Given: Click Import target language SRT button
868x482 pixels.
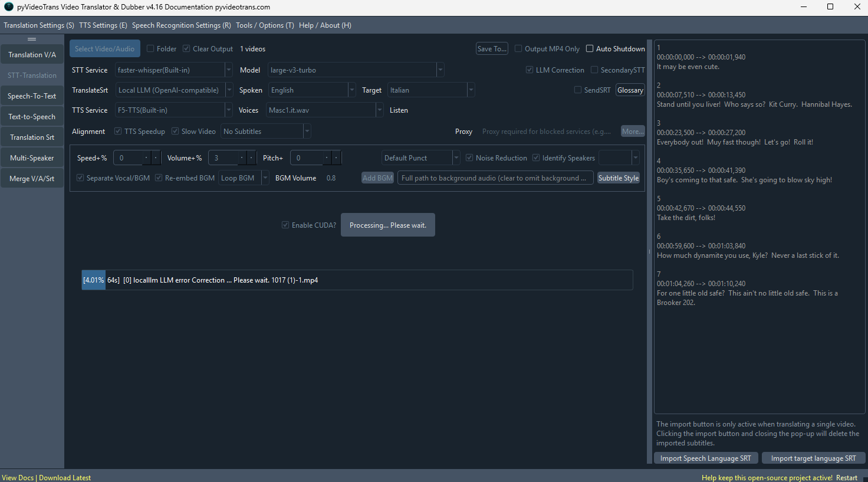Looking at the screenshot, I should click(813, 458).
